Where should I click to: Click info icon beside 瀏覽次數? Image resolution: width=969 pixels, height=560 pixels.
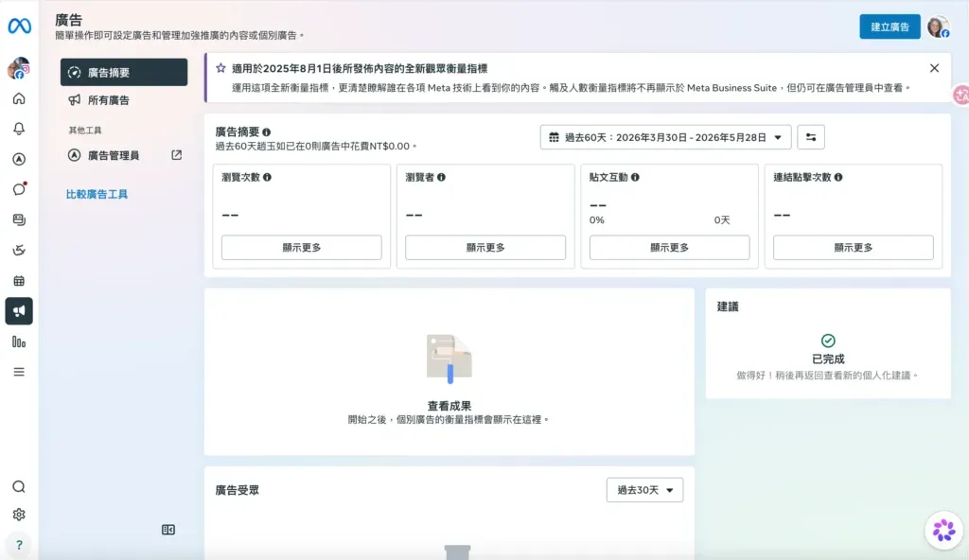pyautogui.click(x=267, y=178)
